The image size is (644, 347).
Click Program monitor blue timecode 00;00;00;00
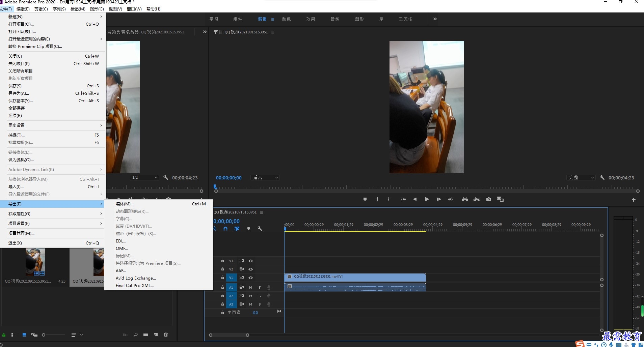click(x=229, y=178)
